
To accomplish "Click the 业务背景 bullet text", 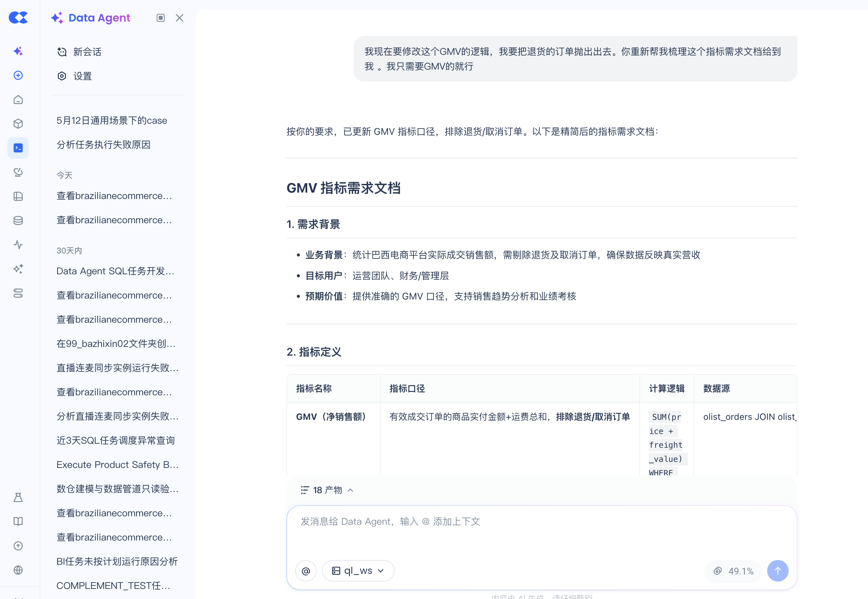I will tap(503, 255).
